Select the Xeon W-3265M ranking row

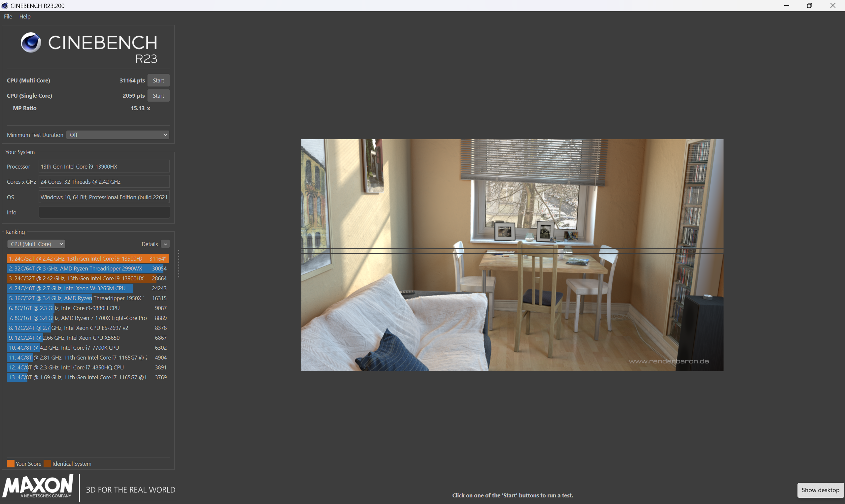(88, 288)
